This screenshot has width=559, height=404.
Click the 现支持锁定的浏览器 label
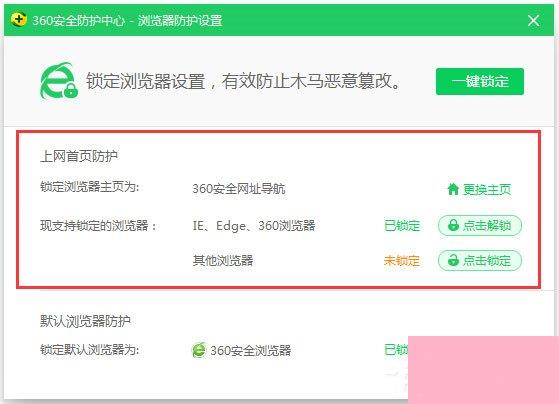click(98, 225)
